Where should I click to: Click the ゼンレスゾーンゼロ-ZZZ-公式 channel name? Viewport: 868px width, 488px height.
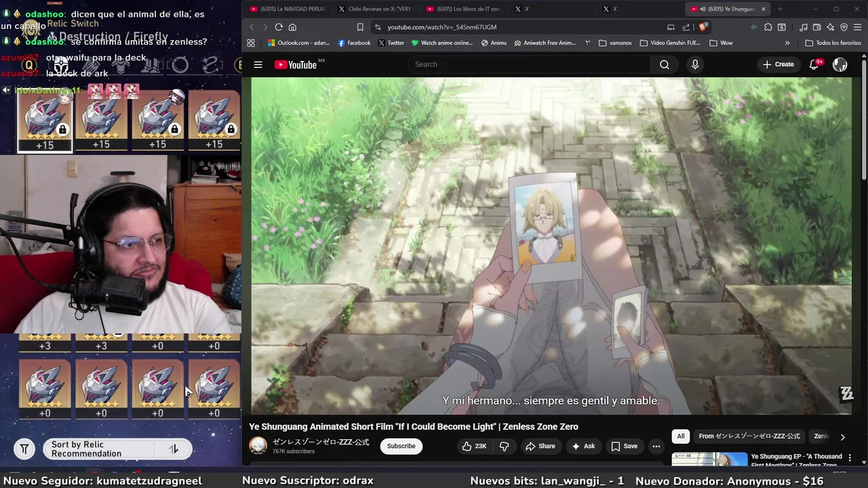(321, 442)
